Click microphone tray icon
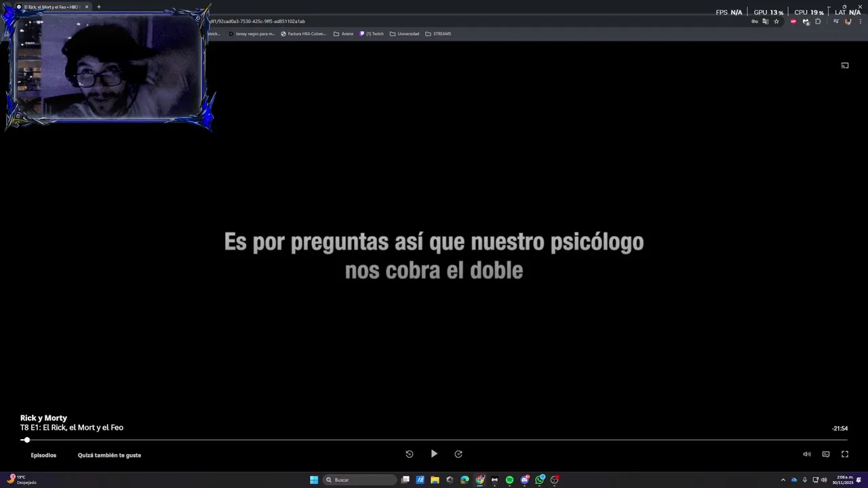868x488 pixels. pos(805,480)
